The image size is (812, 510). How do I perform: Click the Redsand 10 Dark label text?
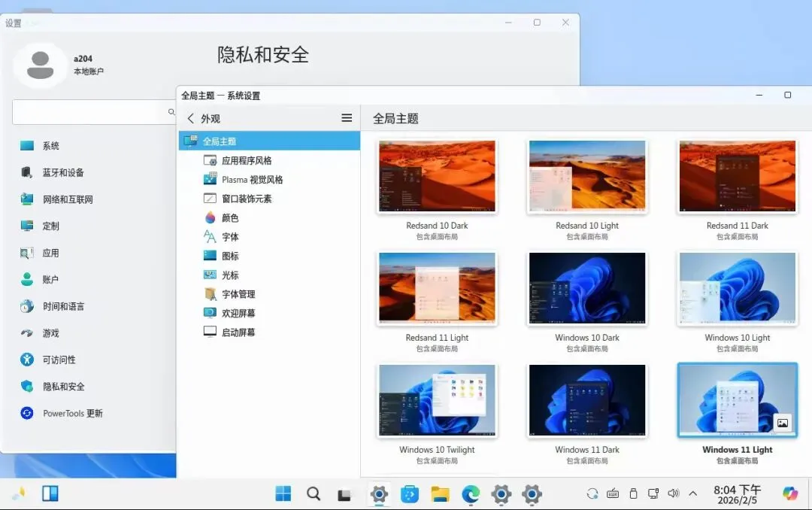tap(437, 226)
